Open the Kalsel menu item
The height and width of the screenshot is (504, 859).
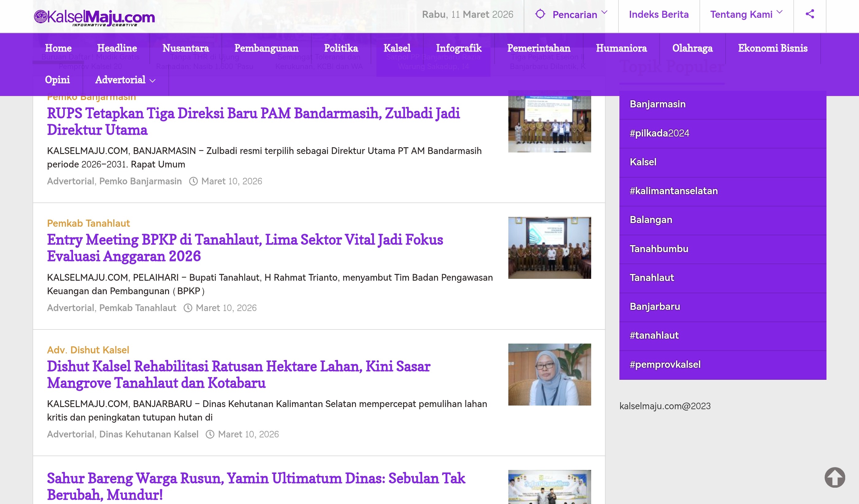(397, 48)
